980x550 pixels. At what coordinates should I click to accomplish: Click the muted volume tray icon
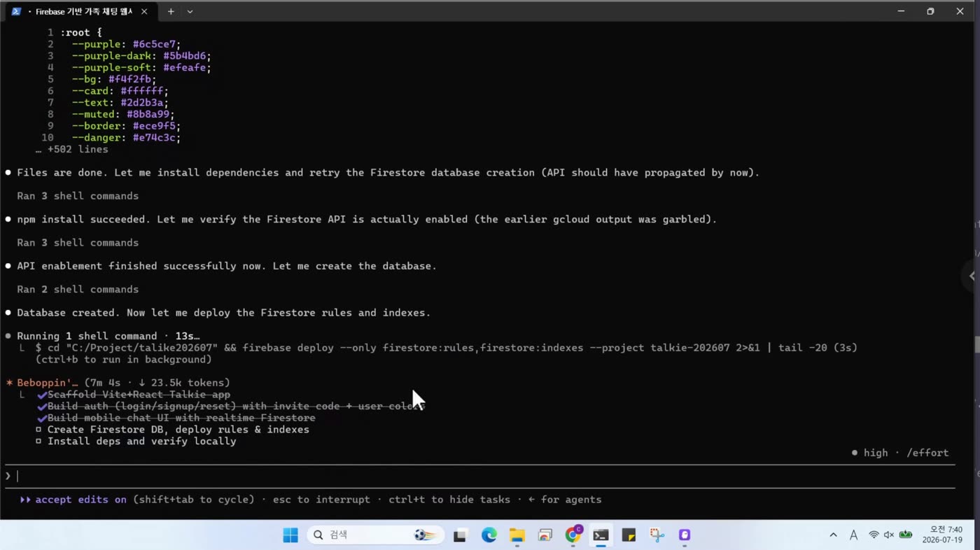point(889,535)
